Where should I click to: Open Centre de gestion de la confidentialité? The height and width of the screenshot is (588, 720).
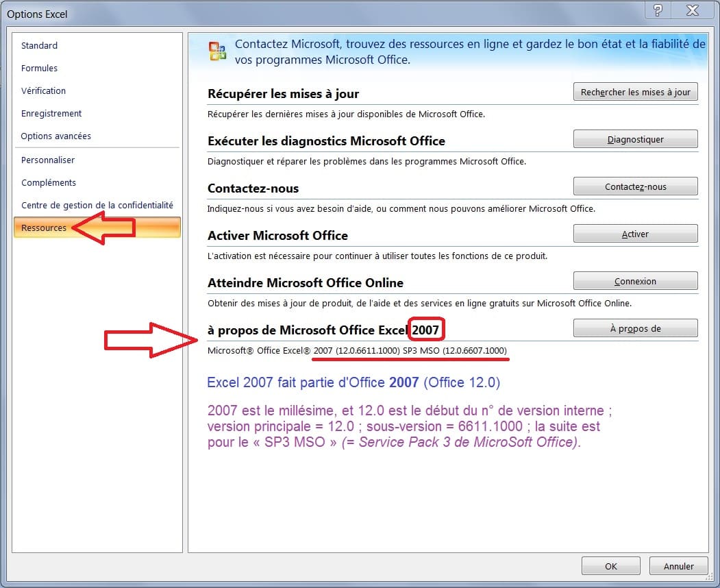point(97,205)
